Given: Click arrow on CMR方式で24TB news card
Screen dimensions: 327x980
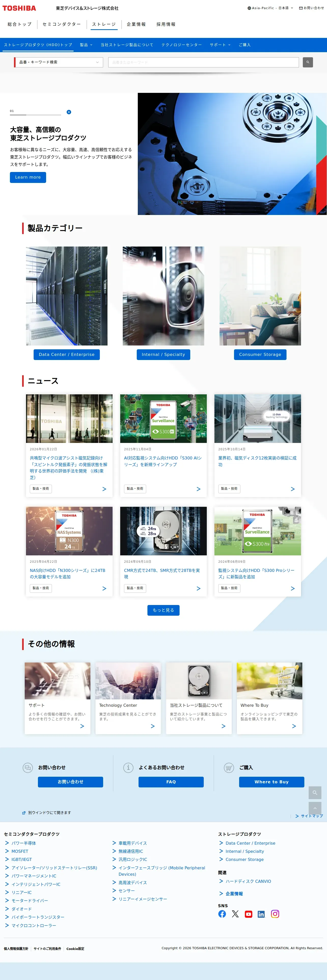Looking at the screenshot, I should (198, 588).
